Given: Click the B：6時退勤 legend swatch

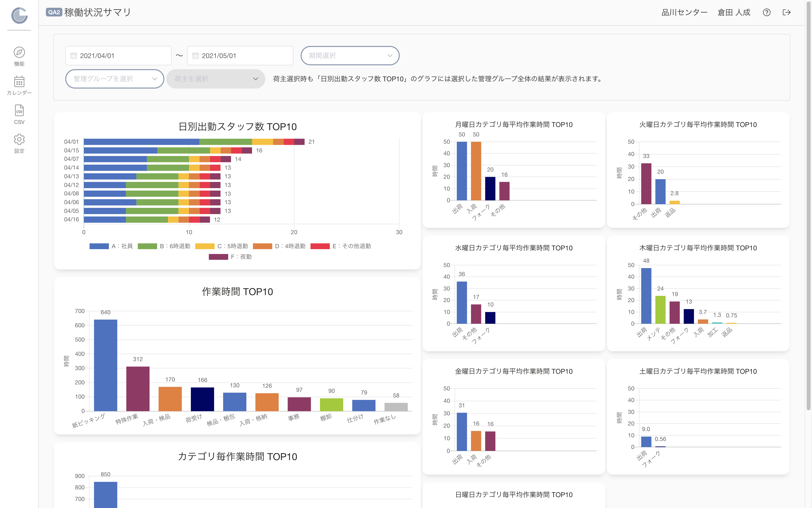Looking at the screenshot, I should 147,246.
